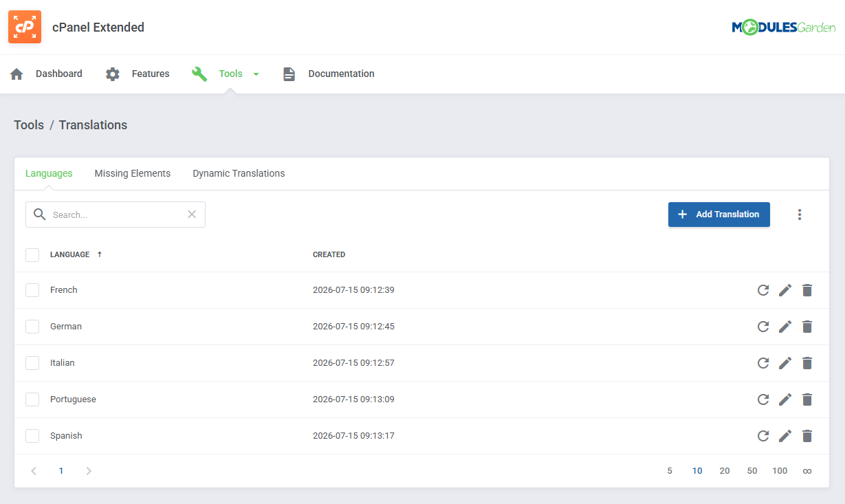The width and height of the screenshot is (845, 504).
Task: Open the Documentation menu item
Action: (x=341, y=74)
